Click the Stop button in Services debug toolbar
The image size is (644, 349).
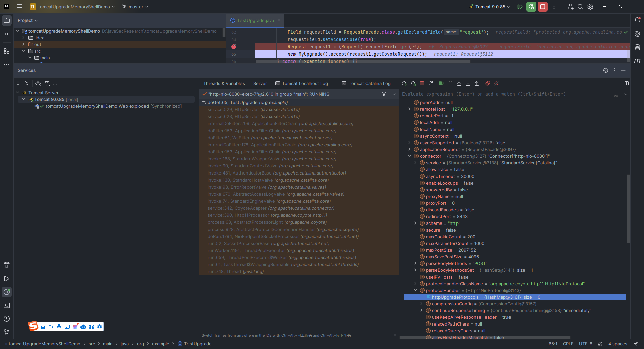click(x=422, y=83)
